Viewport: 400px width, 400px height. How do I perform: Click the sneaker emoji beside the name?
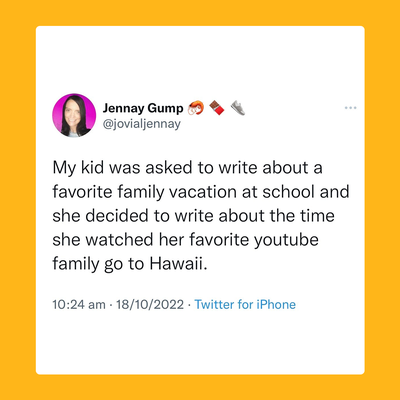coord(238,108)
